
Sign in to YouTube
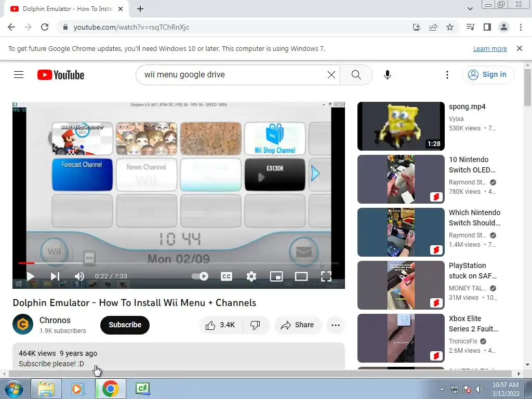pos(488,75)
